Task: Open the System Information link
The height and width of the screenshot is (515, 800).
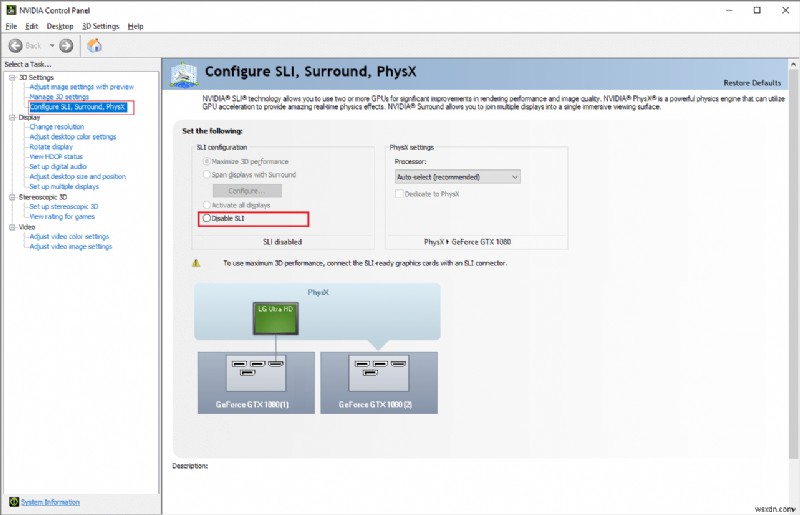Action: [x=50, y=502]
